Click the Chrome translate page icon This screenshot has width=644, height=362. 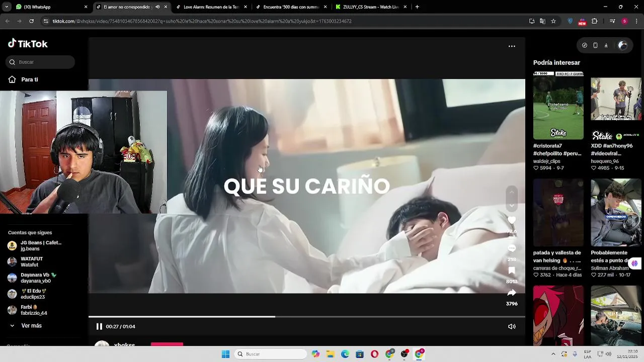(542, 21)
